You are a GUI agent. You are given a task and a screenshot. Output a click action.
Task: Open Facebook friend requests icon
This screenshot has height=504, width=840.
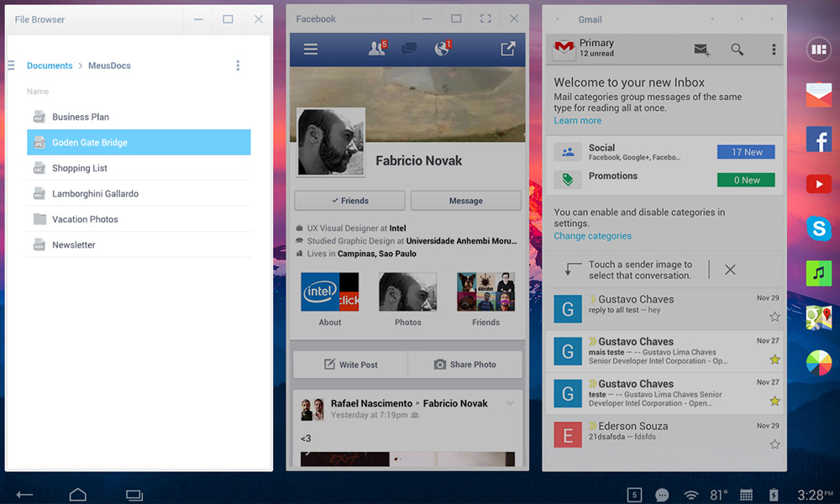tap(376, 49)
